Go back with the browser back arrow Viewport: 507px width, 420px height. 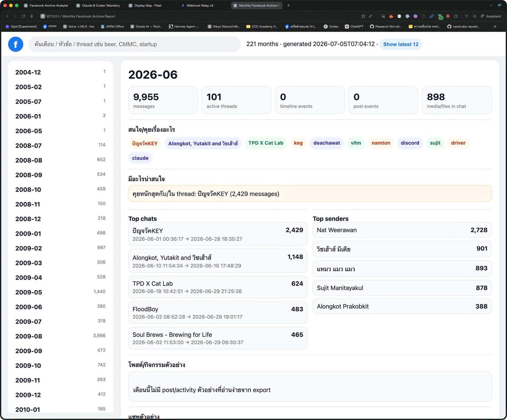coord(7,16)
